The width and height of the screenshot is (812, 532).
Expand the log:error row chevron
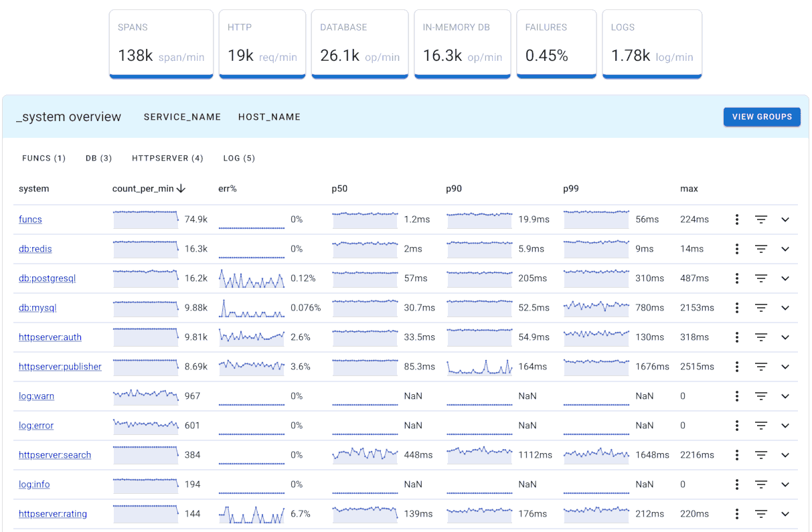(785, 426)
